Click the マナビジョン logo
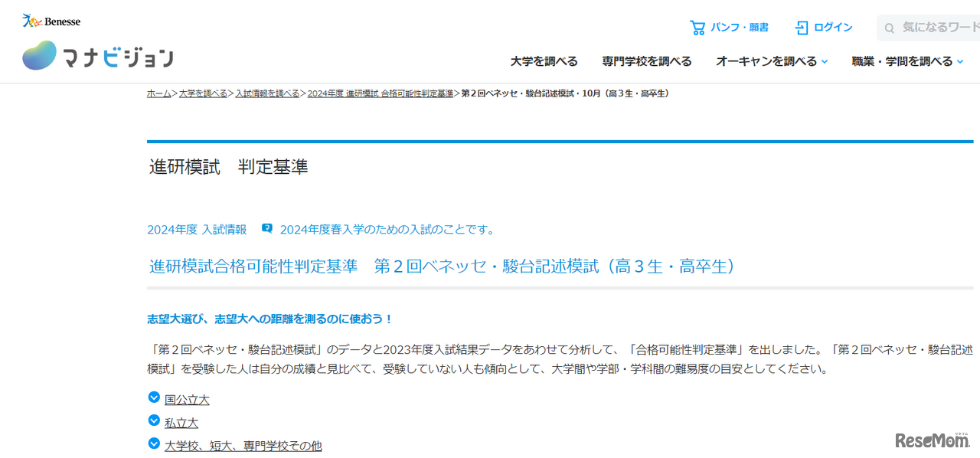Viewport: 980px width, 458px height. click(x=98, y=55)
